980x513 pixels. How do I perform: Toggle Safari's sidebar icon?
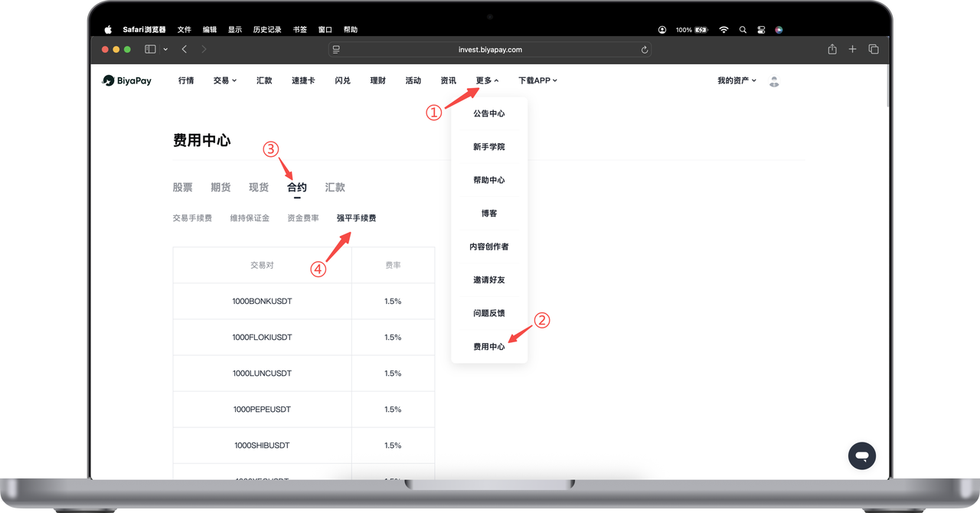click(150, 49)
